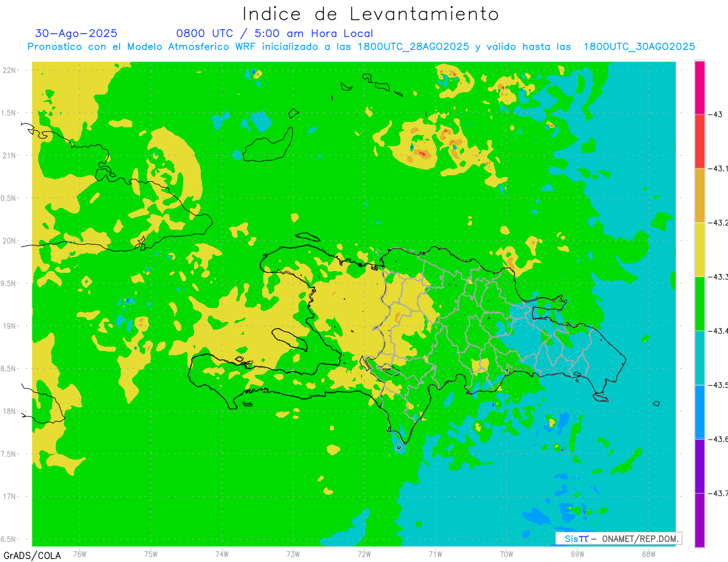728x562 pixels.
Task: Pick the green legend color segment
Action: (x=699, y=303)
